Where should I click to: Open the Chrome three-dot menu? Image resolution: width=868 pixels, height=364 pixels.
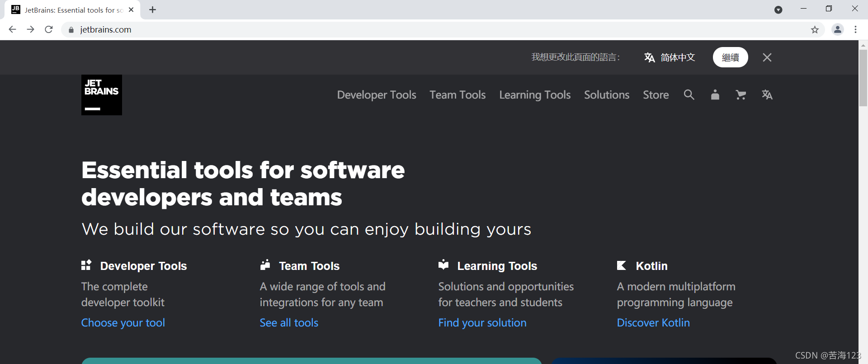[x=856, y=29]
